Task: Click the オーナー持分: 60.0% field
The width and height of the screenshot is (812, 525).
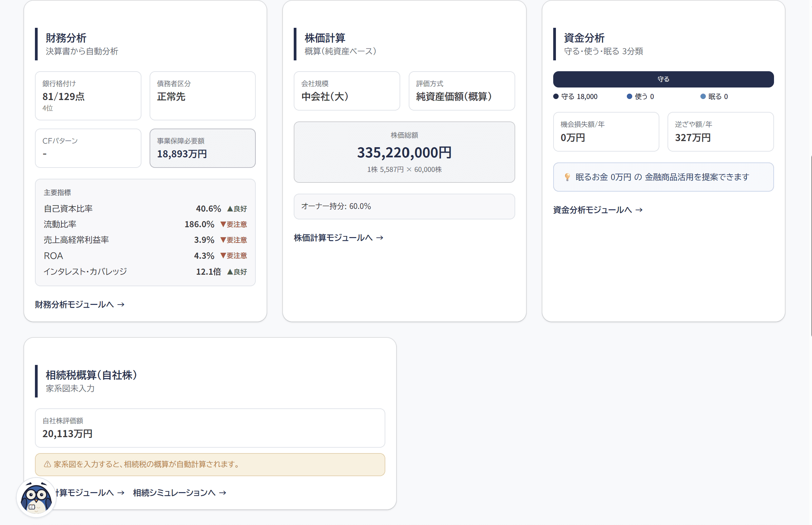Action: pyautogui.click(x=404, y=207)
